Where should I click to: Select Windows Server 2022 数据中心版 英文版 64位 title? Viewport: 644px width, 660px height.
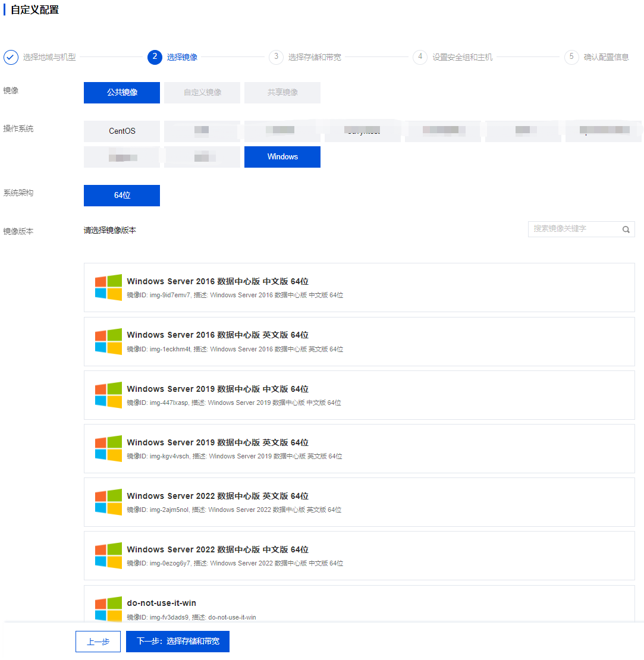tap(218, 496)
